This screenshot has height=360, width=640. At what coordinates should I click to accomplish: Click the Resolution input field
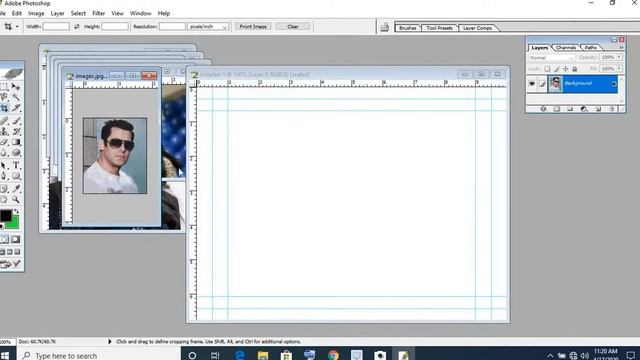point(172,27)
